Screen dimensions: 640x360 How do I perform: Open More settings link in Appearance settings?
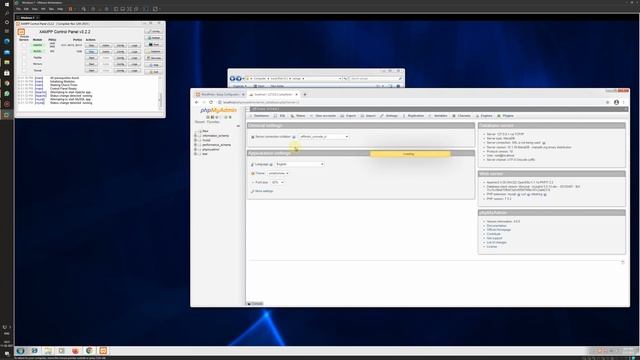click(x=264, y=191)
